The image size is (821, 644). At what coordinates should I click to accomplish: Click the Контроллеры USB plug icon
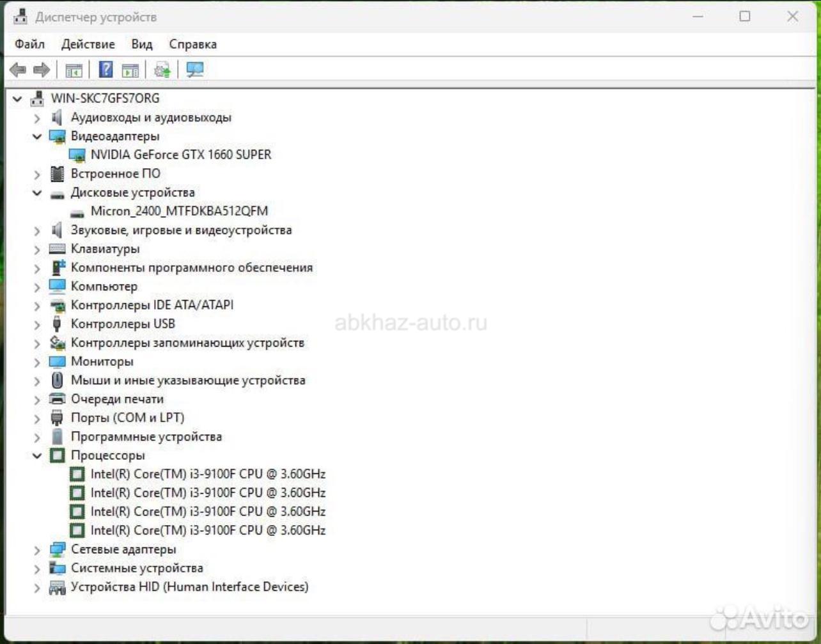[58, 324]
